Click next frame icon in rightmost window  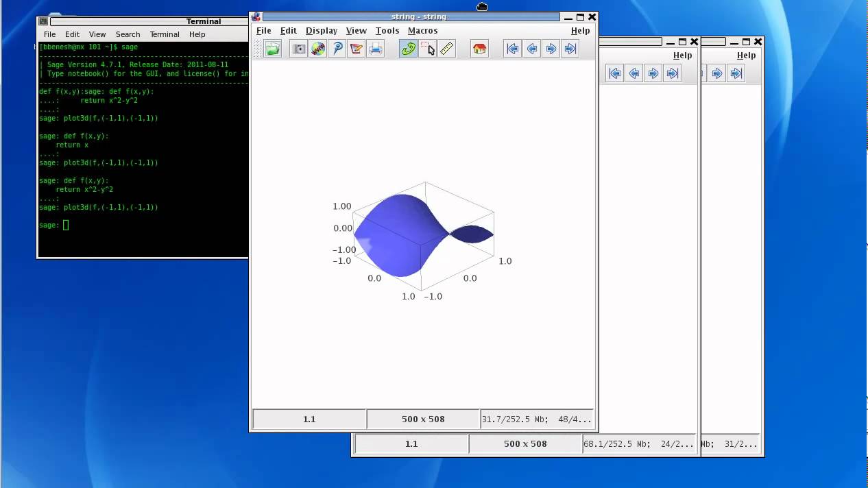pos(717,73)
